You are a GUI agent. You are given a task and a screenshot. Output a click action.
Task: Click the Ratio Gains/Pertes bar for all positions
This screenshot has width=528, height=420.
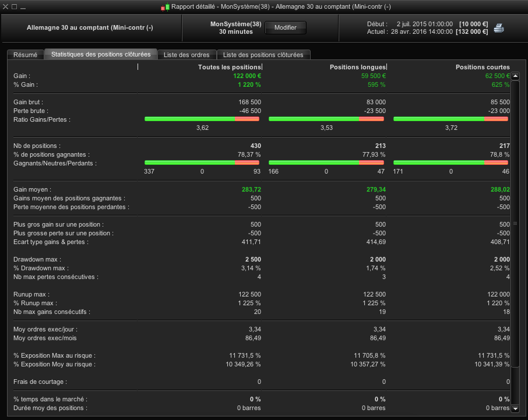point(202,119)
